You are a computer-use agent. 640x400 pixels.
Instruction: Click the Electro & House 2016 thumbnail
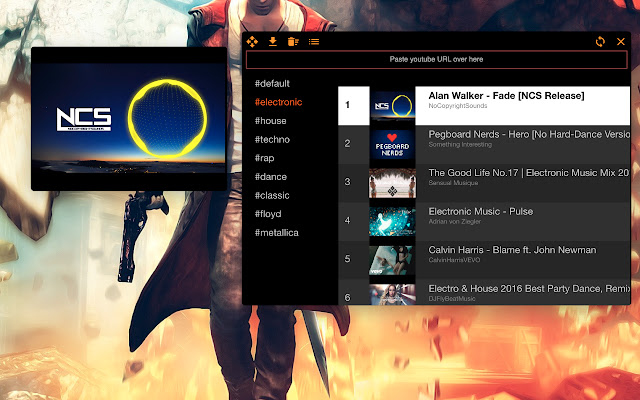click(x=392, y=294)
